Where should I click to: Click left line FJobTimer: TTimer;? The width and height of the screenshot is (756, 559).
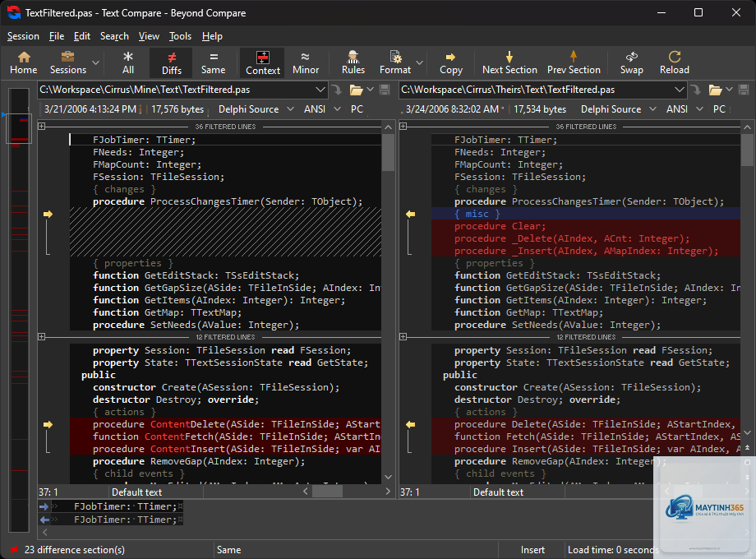[226, 140]
